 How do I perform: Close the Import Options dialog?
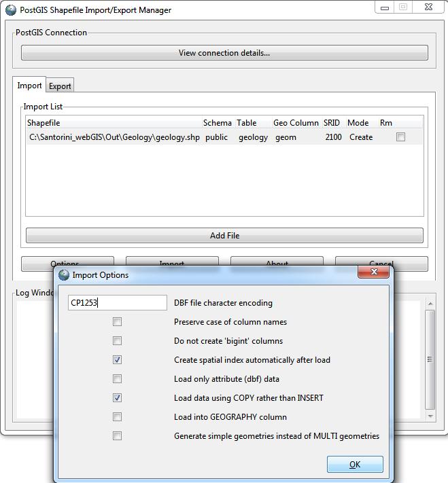click(373, 272)
